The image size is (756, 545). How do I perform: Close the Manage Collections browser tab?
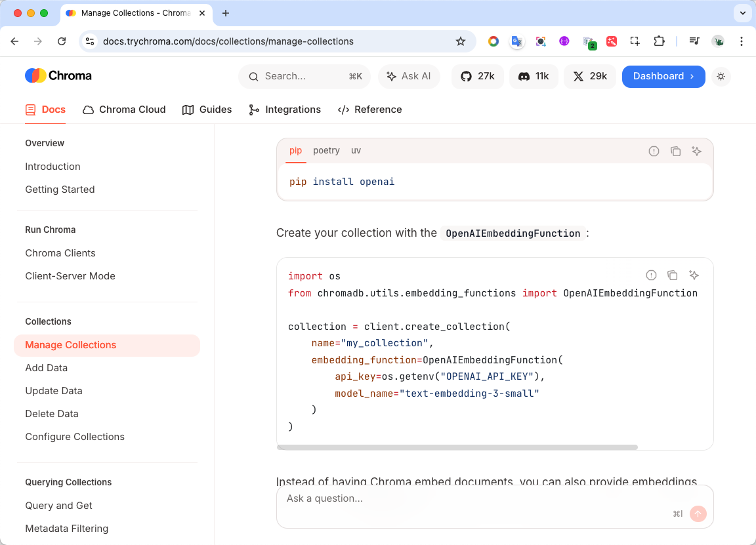[202, 13]
